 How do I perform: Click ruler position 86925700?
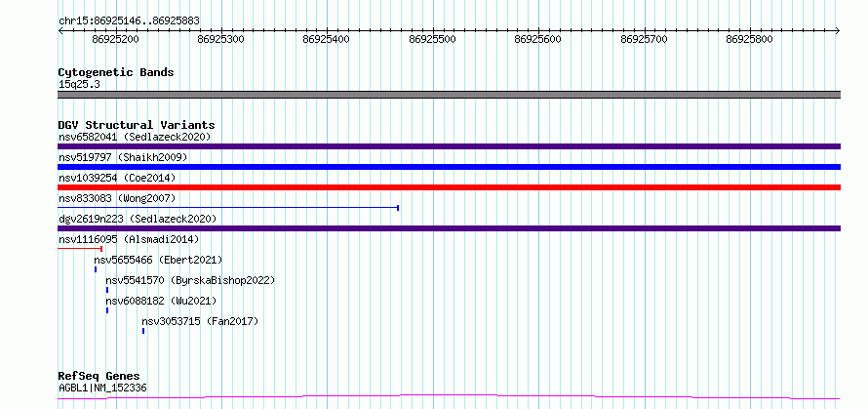tap(645, 40)
